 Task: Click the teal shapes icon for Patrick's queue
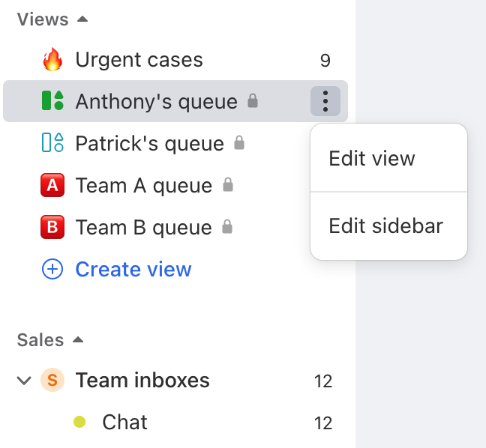click(52, 142)
